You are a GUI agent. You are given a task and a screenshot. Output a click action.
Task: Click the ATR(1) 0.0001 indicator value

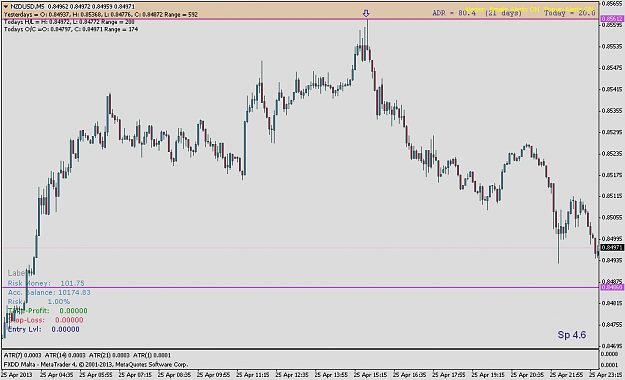coord(152,355)
